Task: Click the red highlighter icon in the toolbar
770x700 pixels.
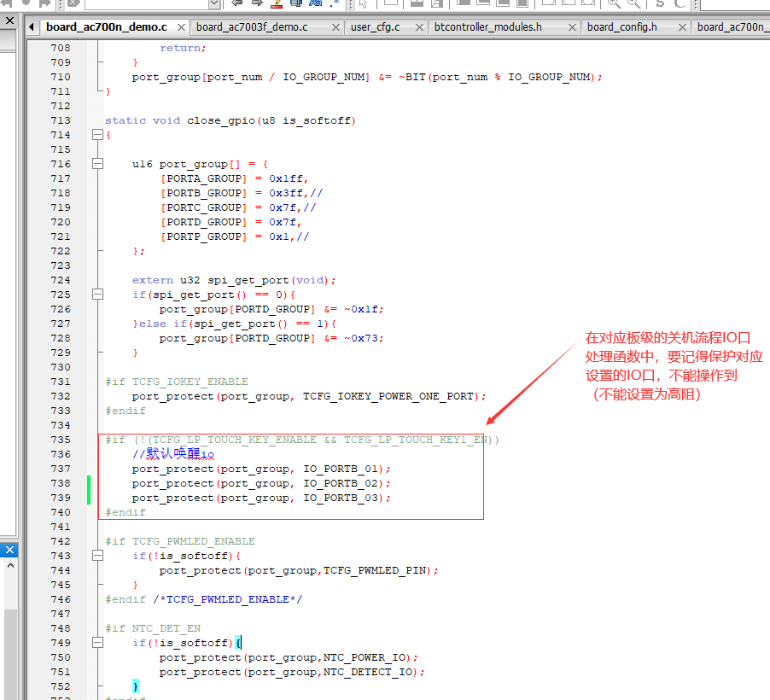Action: (x=277, y=4)
